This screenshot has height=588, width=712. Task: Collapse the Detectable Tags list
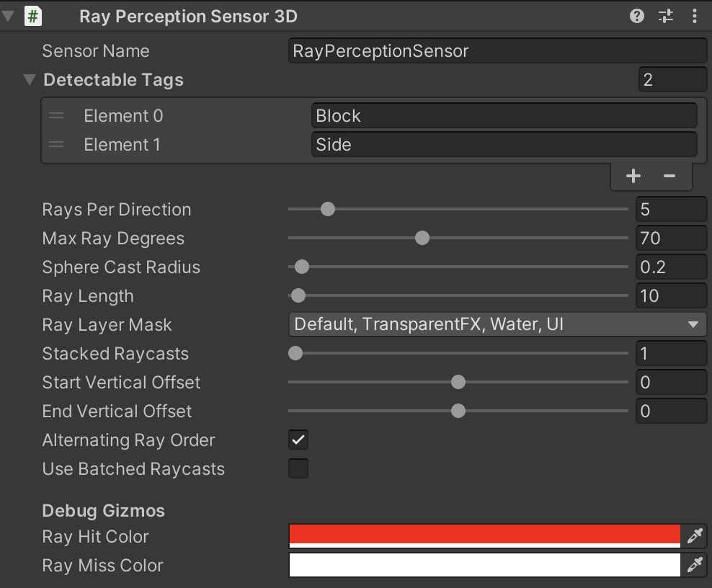pos(30,80)
